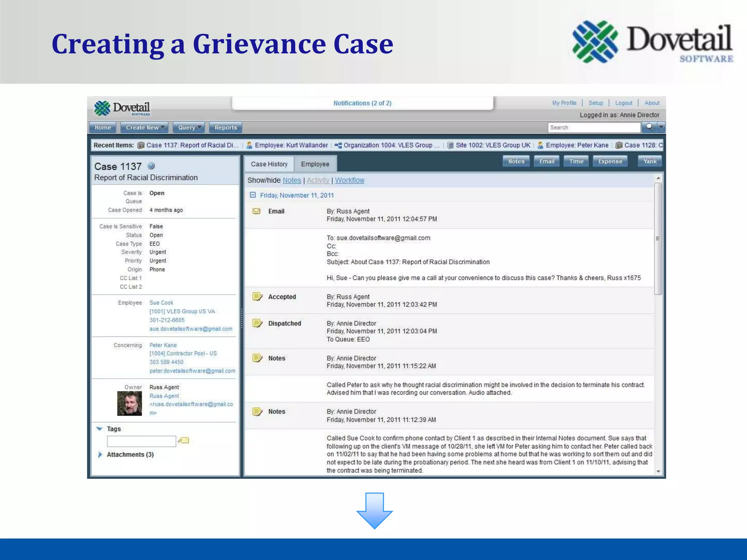Click the Logout link
747x560 pixels.
624,103
